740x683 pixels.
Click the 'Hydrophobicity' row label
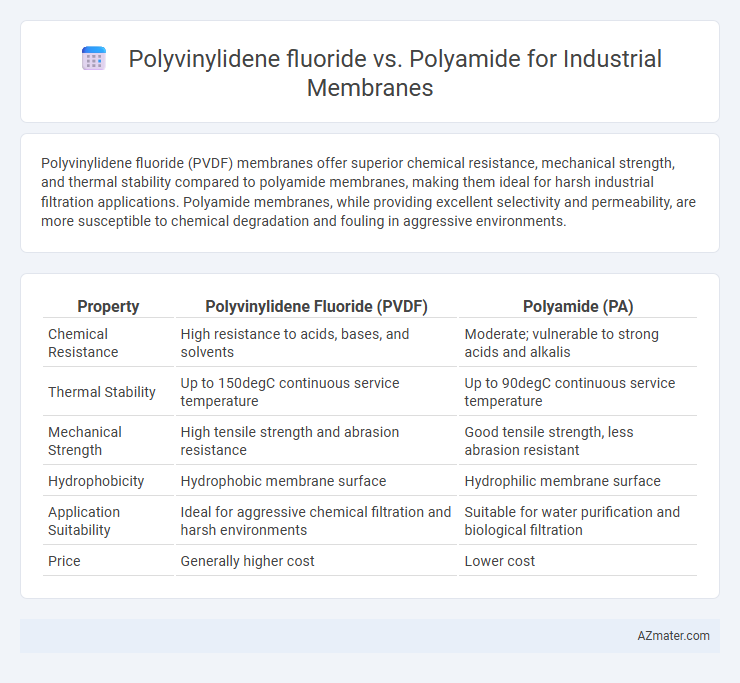tap(108, 481)
